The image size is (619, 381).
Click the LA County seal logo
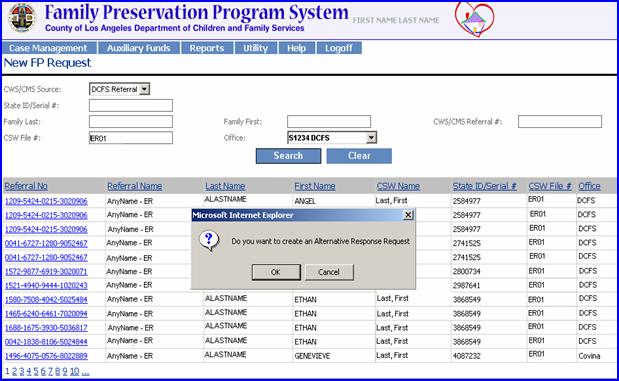tap(22, 18)
